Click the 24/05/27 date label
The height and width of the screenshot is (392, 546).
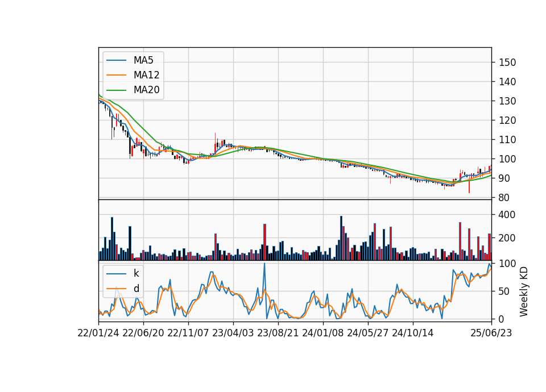coord(368,333)
